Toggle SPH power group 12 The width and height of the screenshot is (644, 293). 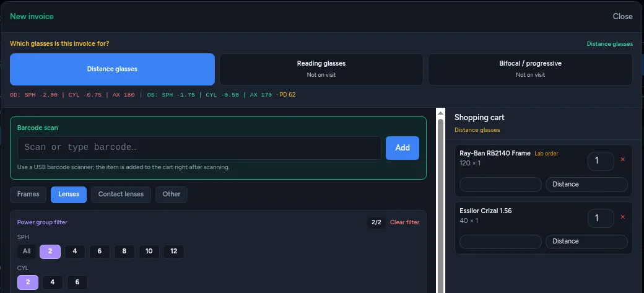click(x=174, y=251)
